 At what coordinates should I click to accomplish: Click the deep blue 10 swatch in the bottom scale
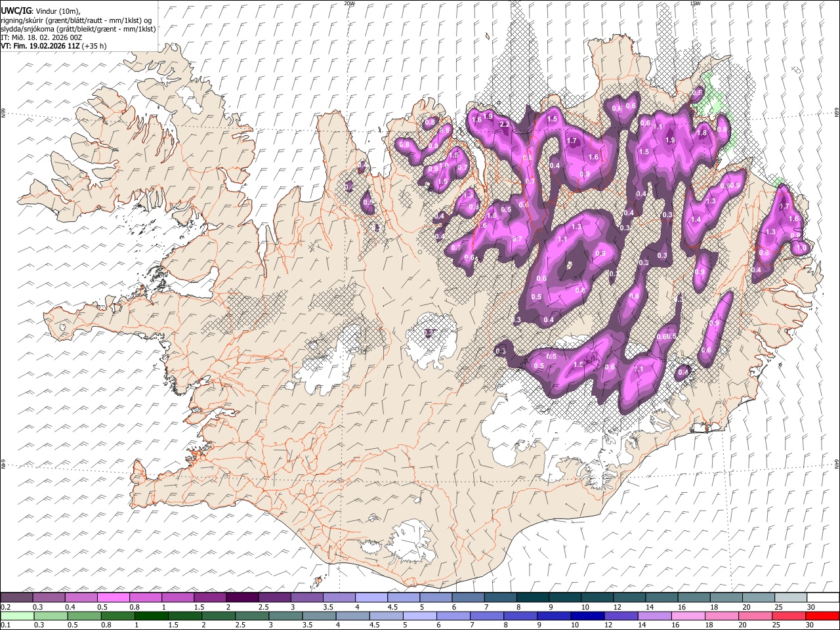587,616
